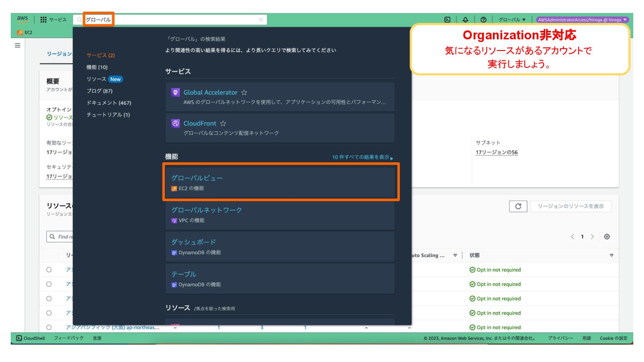Filter results by リソース New
644x362 pixels.
tap(104, 79)
